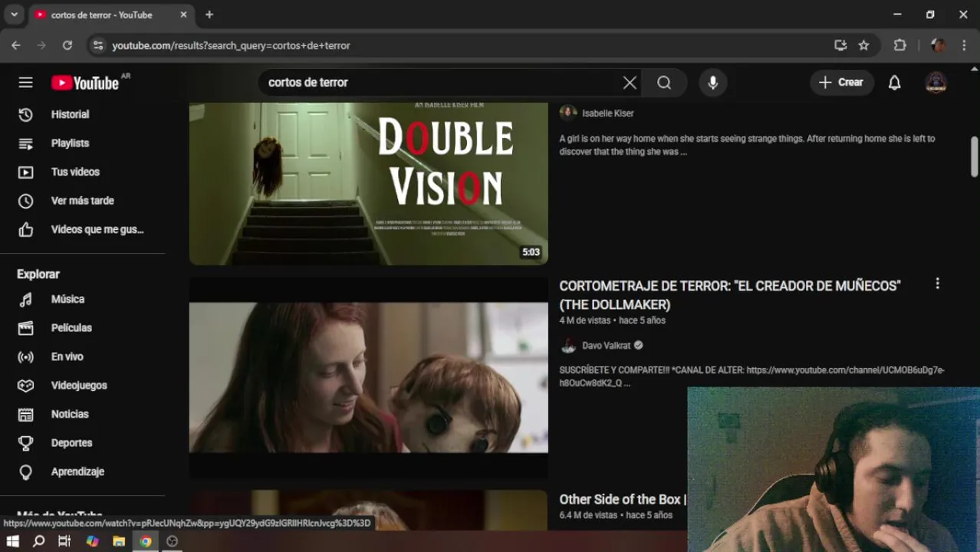The image size is (980, 552).
Task: Open the Other Side of the Box thumbnail
Action: pyautogui.click(x=368, y=510)
